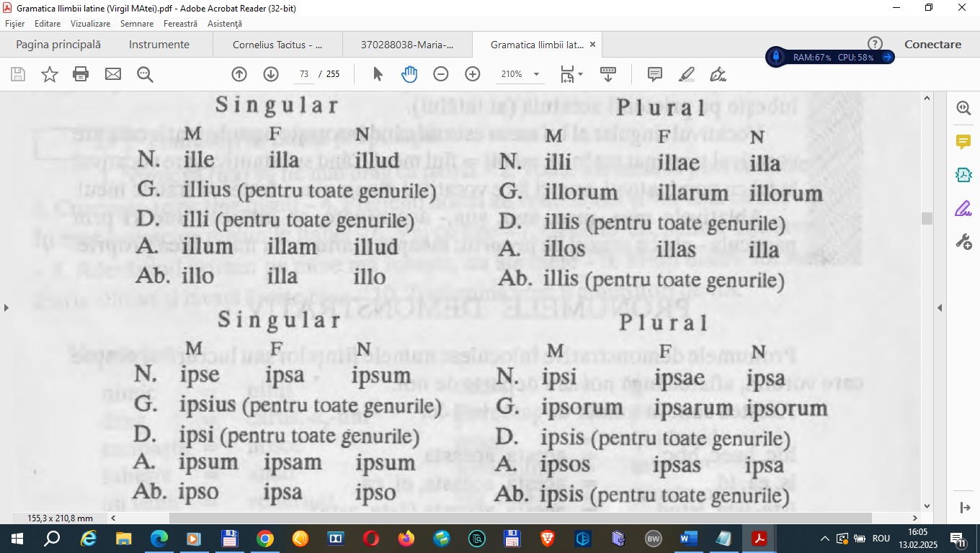Open the fit page options dropdown
Screen dimensions: 980x553
(x=572, y=74)
